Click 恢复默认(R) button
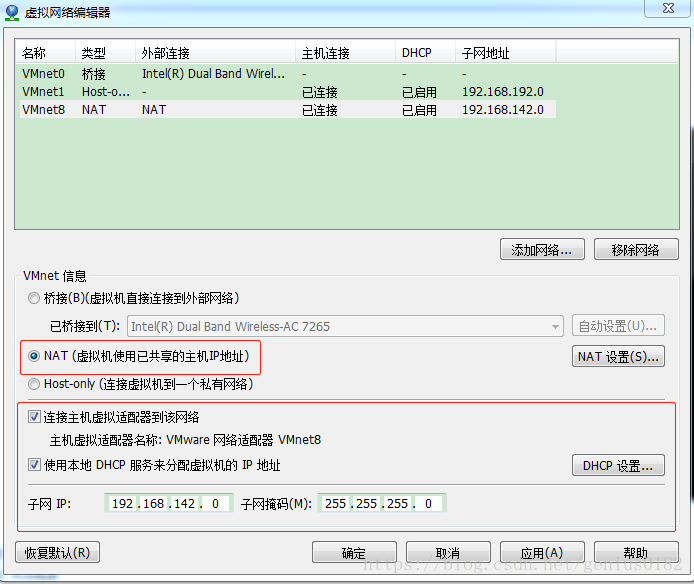Image resolution: width=694 pixels, height=584 pixels. click(58, 553)
